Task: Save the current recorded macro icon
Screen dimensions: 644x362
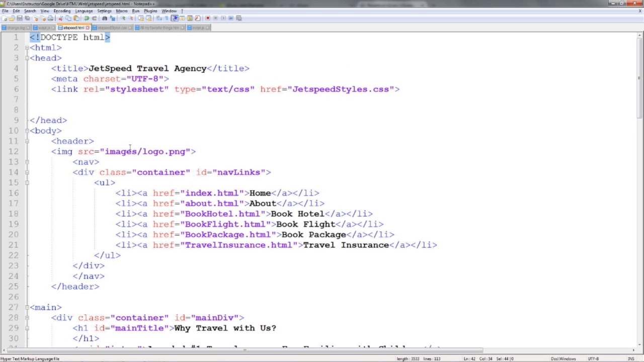Action: pos(239,18)
